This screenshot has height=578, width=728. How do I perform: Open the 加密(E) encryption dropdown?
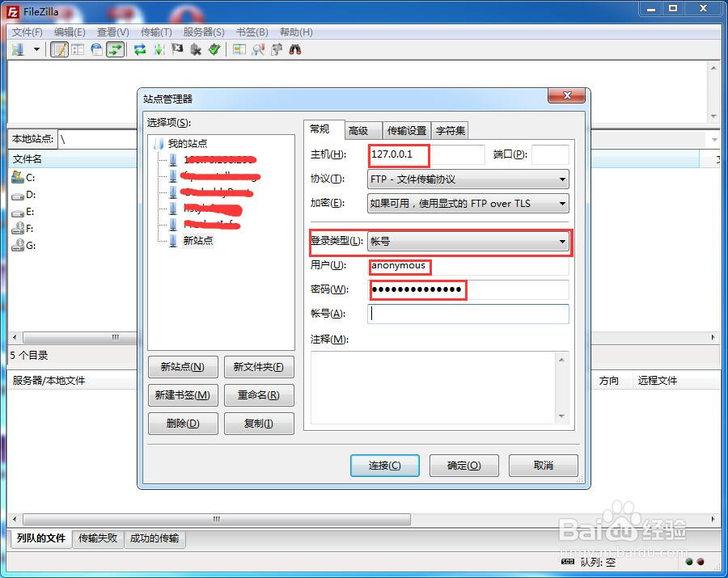[x=468, y=203]
